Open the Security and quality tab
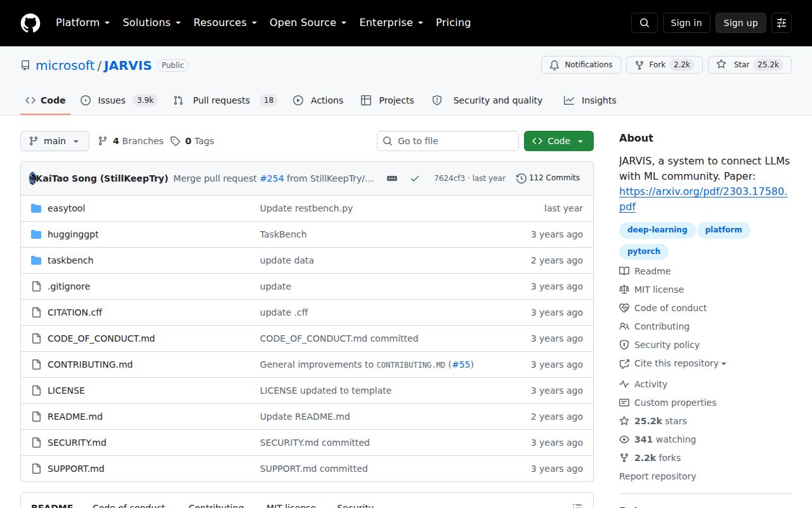Viewport: 812px width, 508px height. pyautogui.click(x=487, y=100)
